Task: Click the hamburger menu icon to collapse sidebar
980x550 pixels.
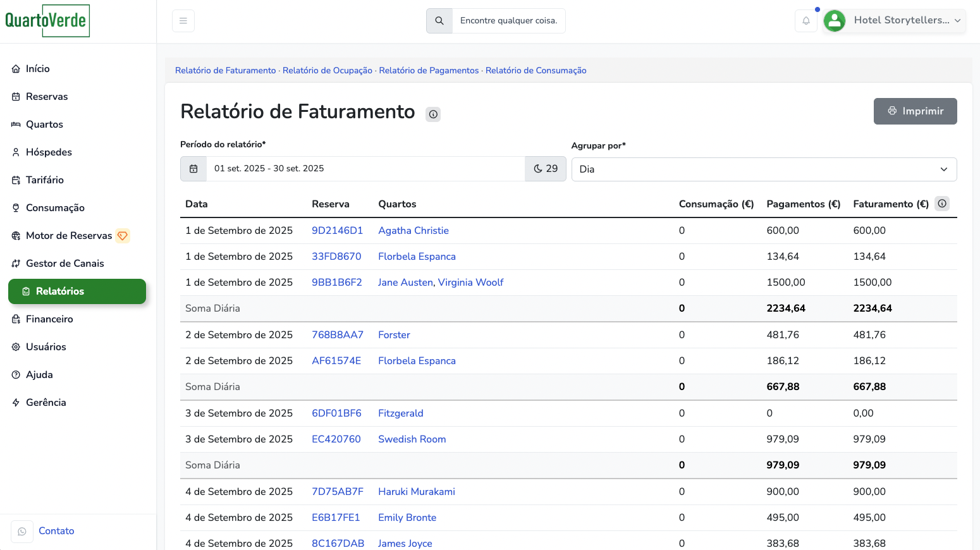Action: [x=183, y=21]
